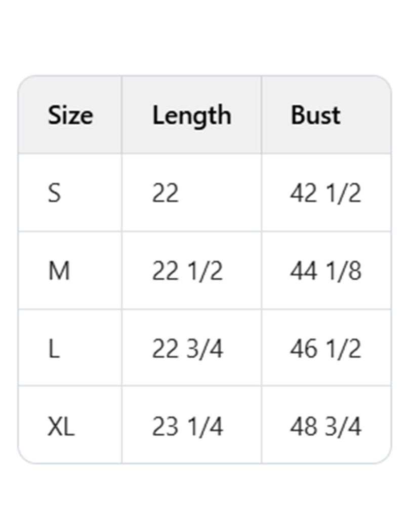Click the 1/4 fraction in XL length
This screenshot has width=405, height=532.
click(204, 427)
